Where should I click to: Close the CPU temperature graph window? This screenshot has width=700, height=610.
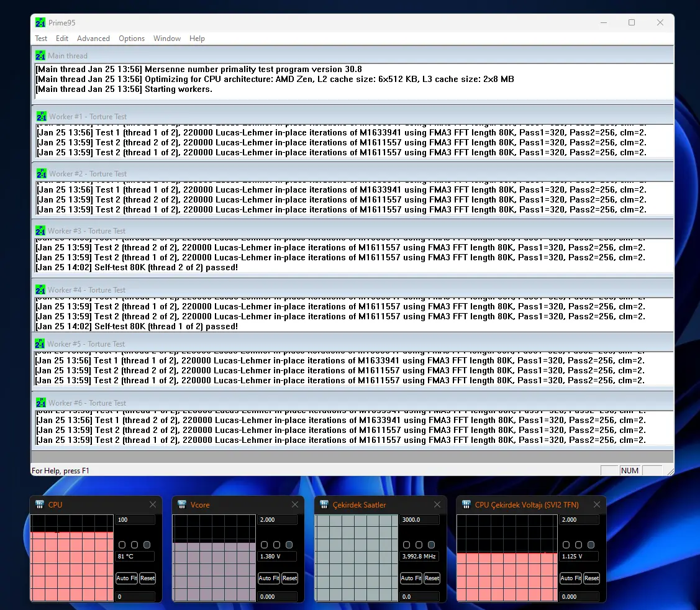coord(153,504)
